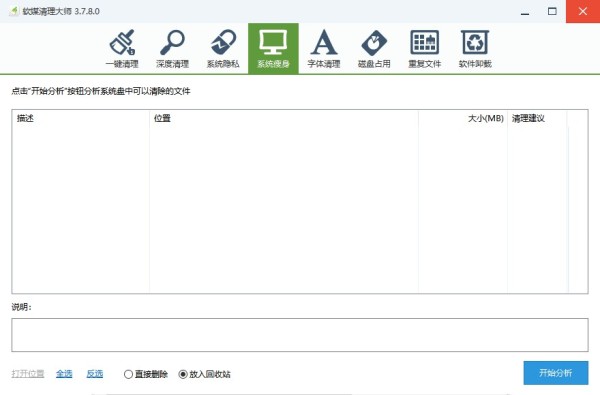
Task: Click the app logo in title bar
Action: click(14, 11)
